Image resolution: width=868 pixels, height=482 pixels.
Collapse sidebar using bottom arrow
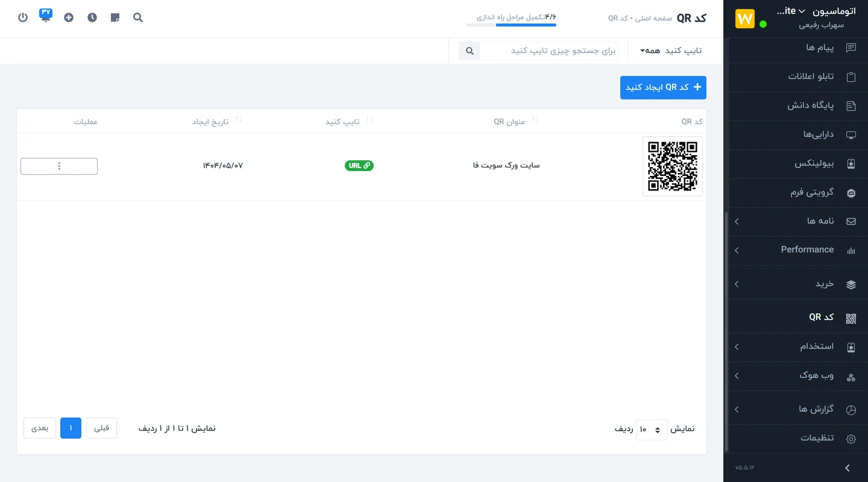pyautogui.click(x=848, y=468)
